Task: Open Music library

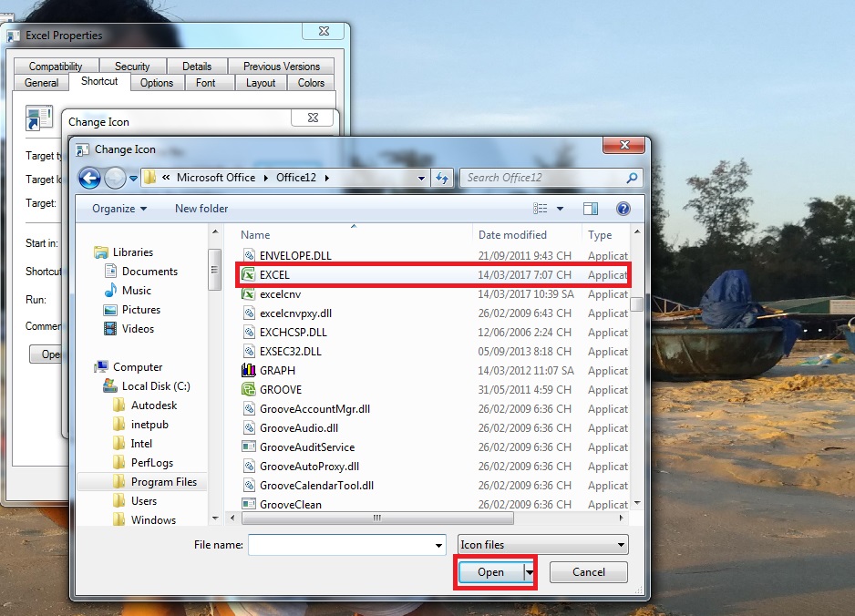Action: click(137, 290)
